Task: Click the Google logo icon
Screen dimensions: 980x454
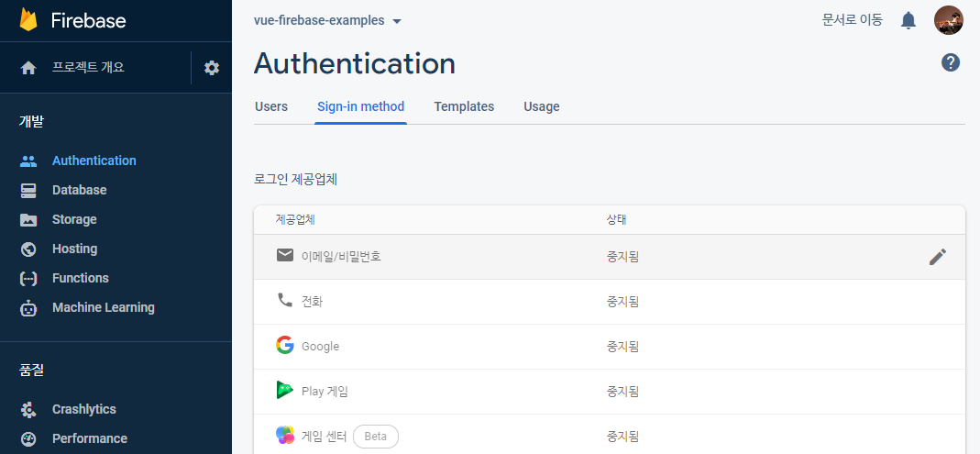Action: (285, 345)
